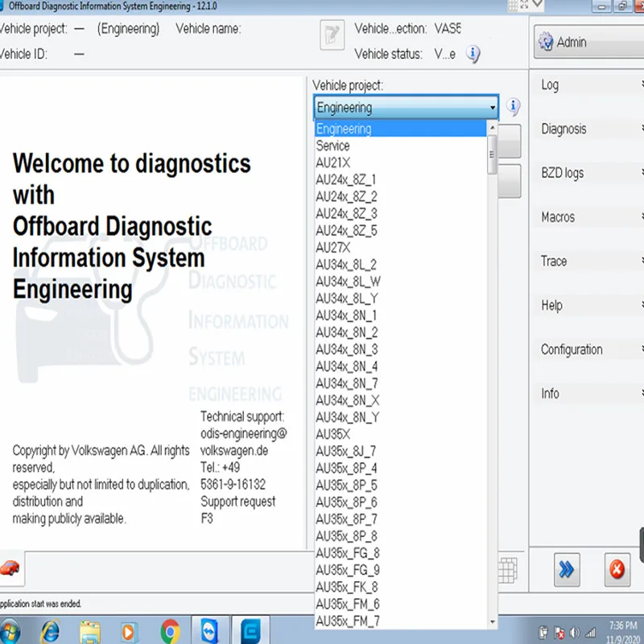The width and height of the screenshot is (644, 644).
Task: Choose AU27X from the project list
Action: (x=401, y=247)
